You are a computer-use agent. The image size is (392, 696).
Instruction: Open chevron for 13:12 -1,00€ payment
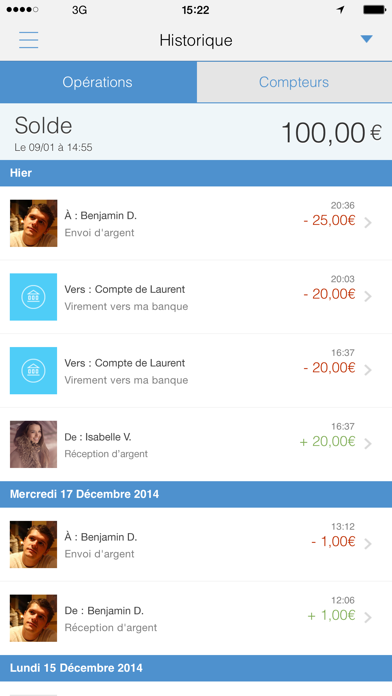point(368,544)
